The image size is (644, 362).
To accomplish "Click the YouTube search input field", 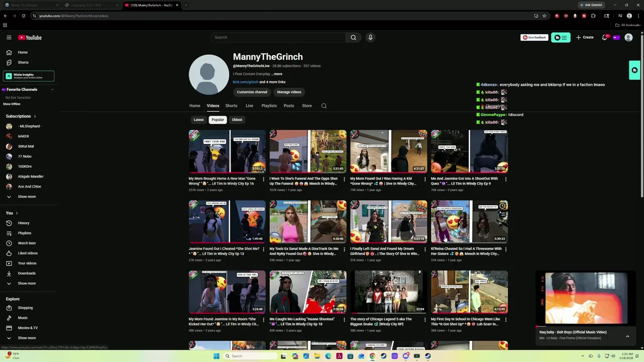I will (x=278, y=37).
